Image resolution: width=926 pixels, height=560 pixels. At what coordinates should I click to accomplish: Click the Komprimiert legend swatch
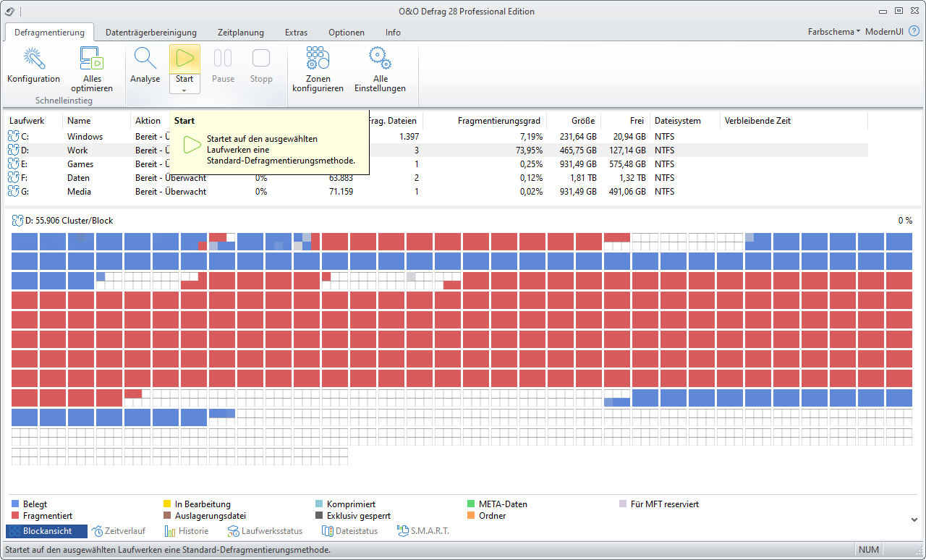[319, 504]
